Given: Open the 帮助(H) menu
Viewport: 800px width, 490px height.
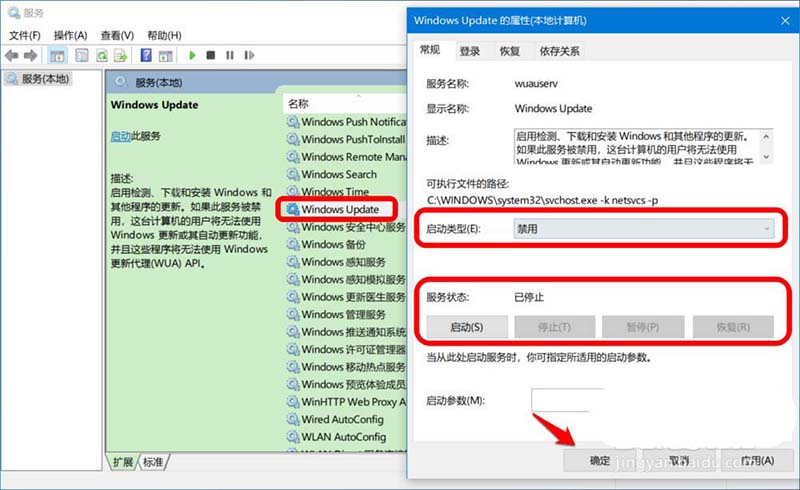Looking at the screenshot, I should click(164, 35).
